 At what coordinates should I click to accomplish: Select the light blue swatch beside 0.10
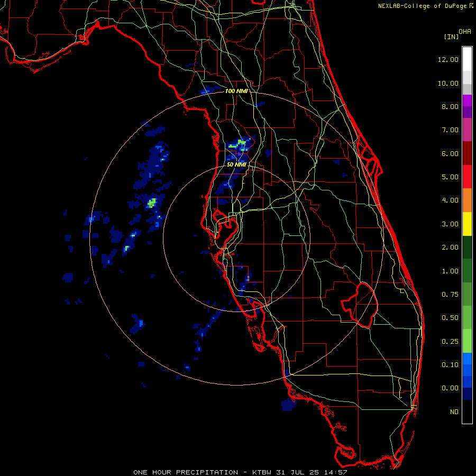pyautogui.click(x=467, y=359)
